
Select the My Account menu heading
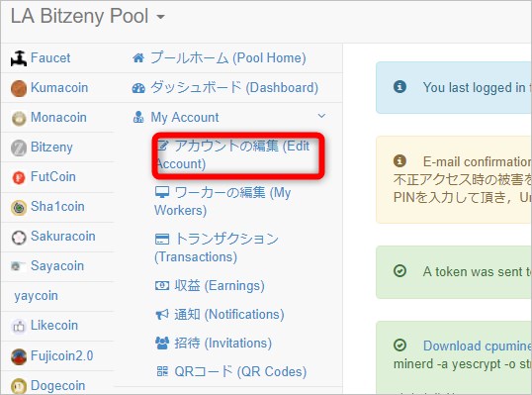coord(185,118)
